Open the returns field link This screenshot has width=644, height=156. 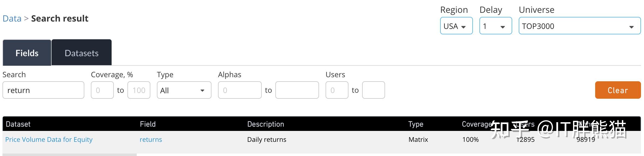pos(151,140)
